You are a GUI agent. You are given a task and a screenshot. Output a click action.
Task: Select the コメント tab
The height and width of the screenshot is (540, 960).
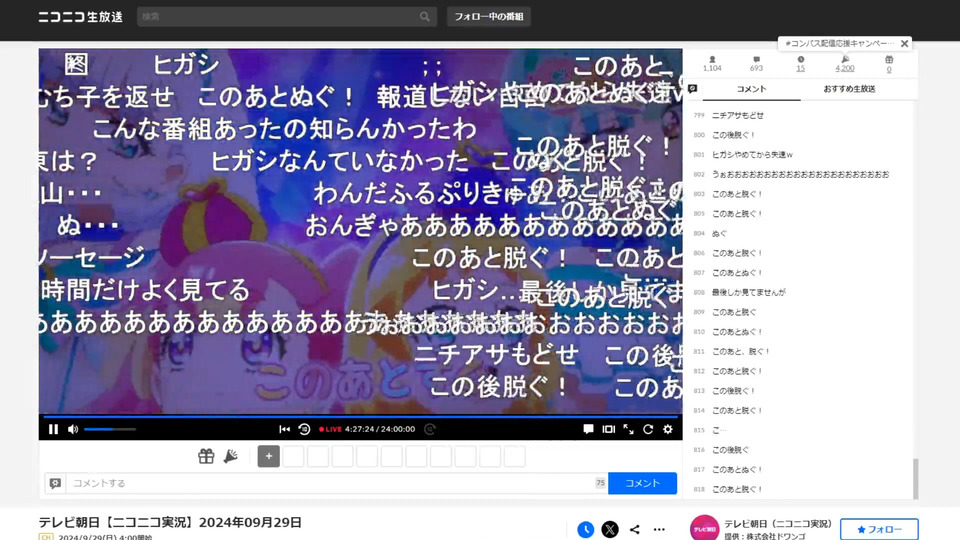pos(751,89)
